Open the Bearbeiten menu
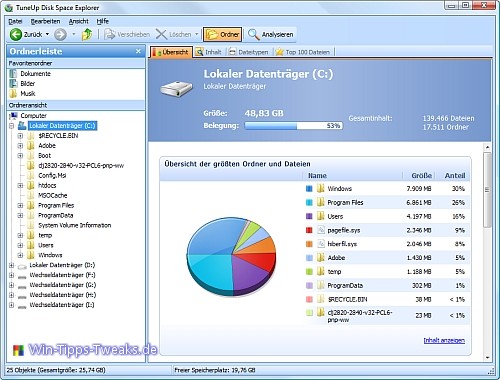Screen dimensions: 500x380 coord(45,21)
